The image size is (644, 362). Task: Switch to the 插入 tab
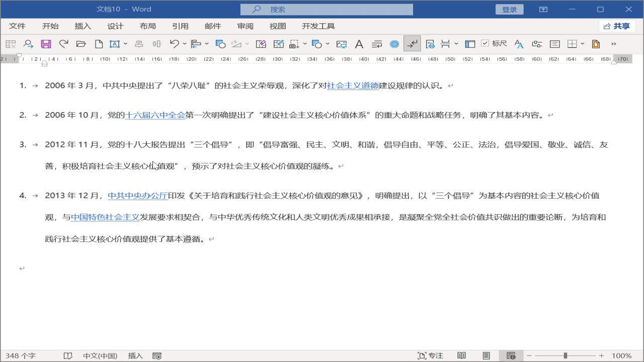(83, 26)
